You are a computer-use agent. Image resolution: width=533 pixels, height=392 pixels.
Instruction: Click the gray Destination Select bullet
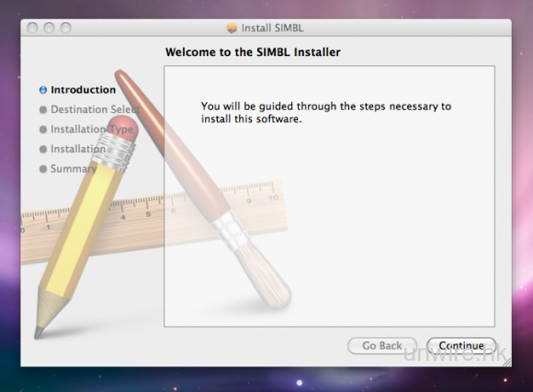coord(43,110)
